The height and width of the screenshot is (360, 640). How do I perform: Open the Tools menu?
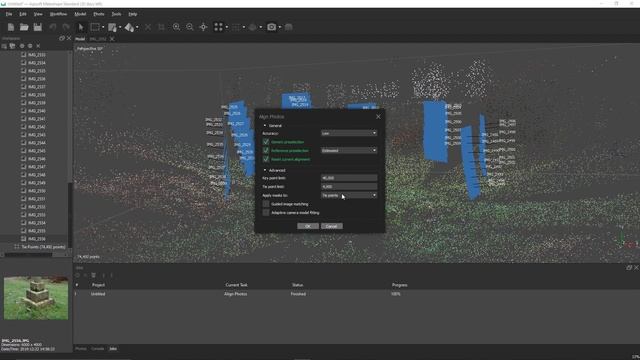click(x=116, y=14)
